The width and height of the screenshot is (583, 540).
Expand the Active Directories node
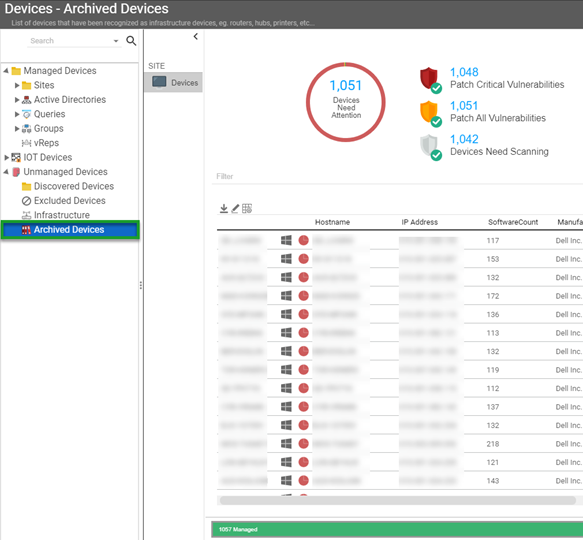(x=17, y=100)
